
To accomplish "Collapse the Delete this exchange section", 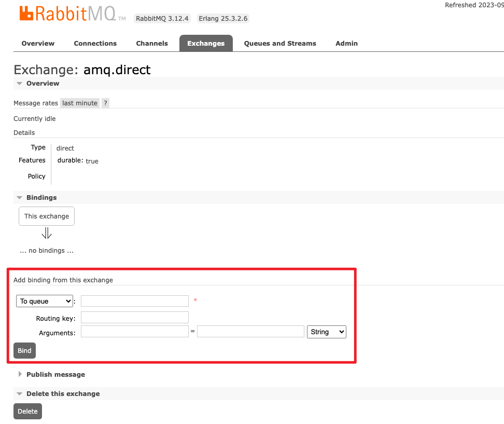I will tap(19, 393).
